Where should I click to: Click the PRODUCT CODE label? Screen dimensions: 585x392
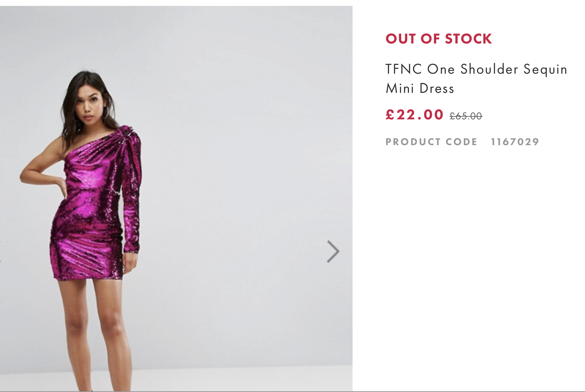click(x=431, y=142)
